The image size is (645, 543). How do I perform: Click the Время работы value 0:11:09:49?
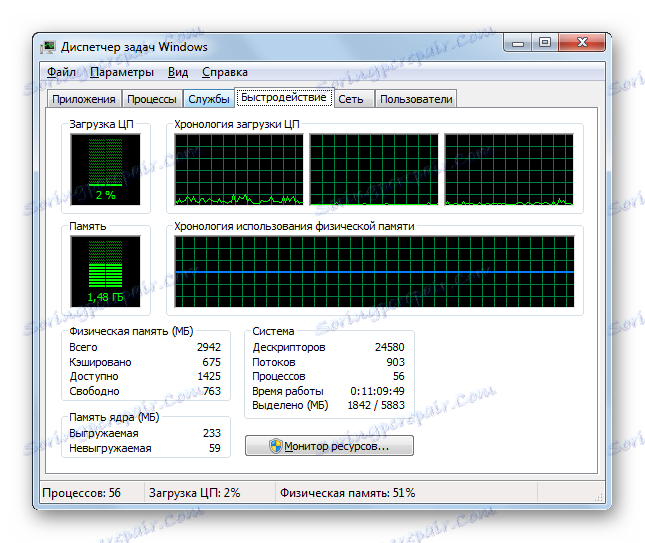(377, 391)
